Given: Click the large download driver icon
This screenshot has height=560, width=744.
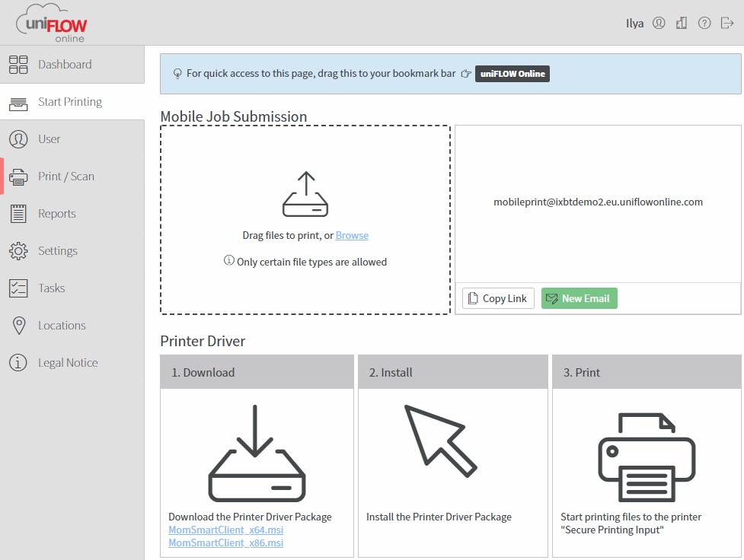Looking at the screenshot, I should pos(257,453).
